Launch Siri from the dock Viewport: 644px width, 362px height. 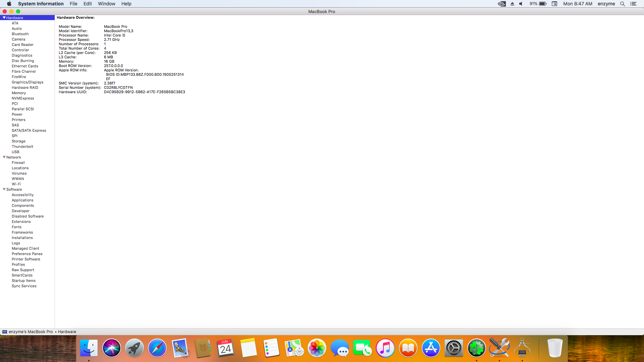tap(111, 348)
